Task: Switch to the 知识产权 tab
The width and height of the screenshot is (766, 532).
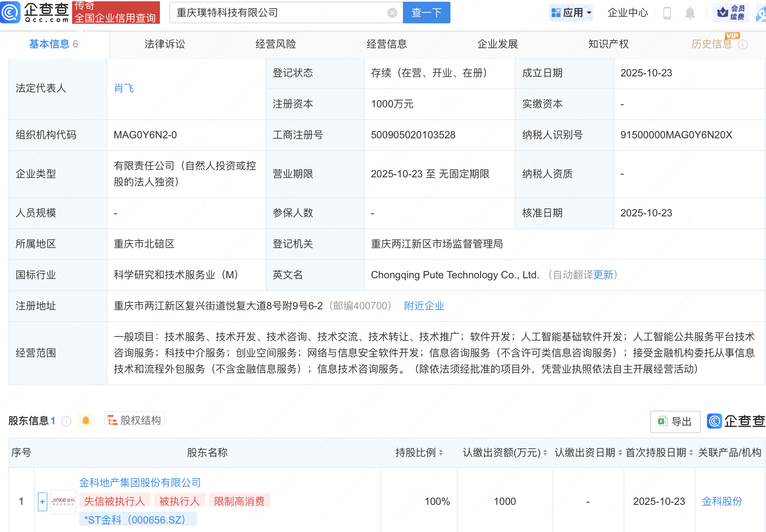Action: (608, 44)
